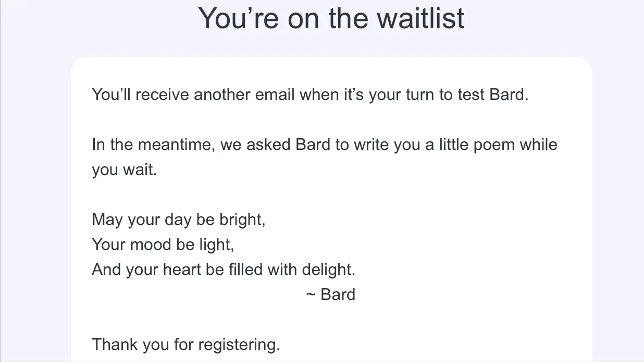Click "Bard" at the end of the first sentence

click(508, 95)
